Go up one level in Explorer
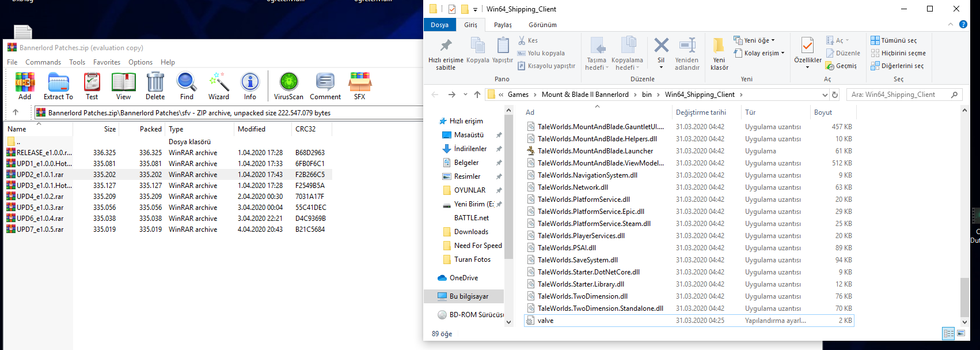 (477, 95)
